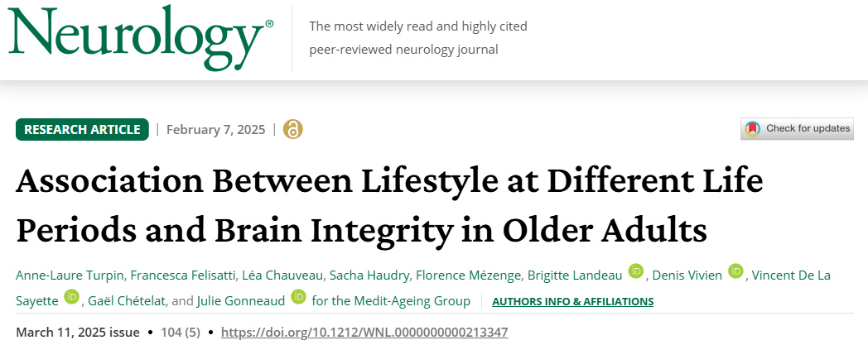Select author Francesca Felisatti
Image resolution: width=868 pixels, height=345 pixels.
tap(159, 276)
